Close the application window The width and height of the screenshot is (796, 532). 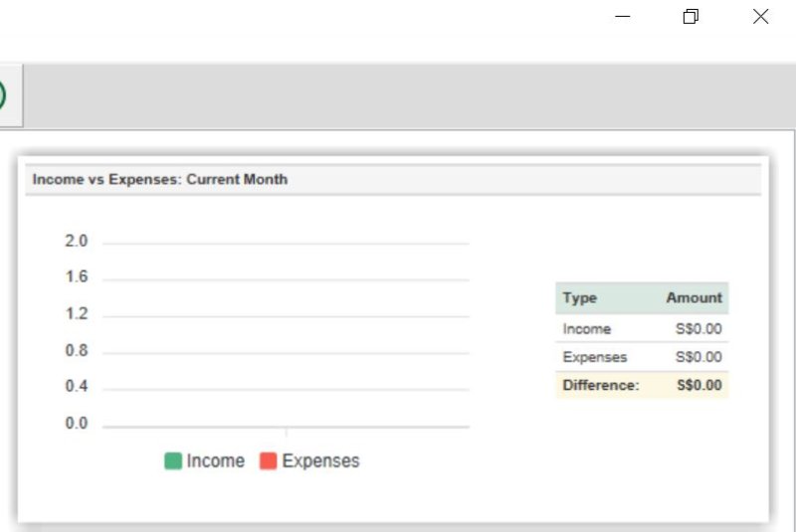click(760, 16)
